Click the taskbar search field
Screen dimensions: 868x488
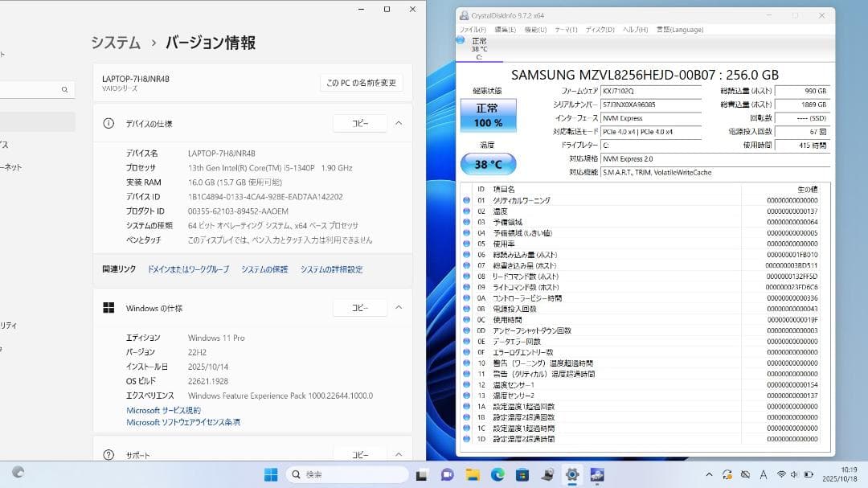coord(346,474)
